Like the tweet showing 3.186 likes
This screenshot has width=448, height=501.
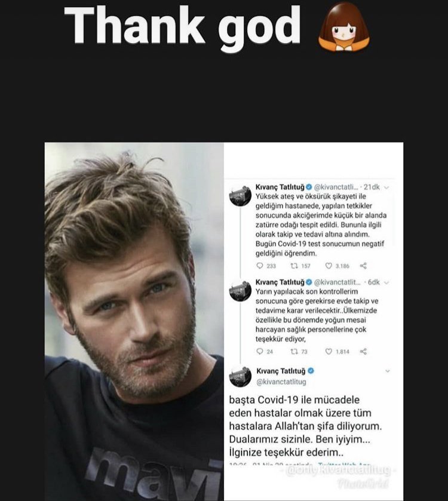329,266
